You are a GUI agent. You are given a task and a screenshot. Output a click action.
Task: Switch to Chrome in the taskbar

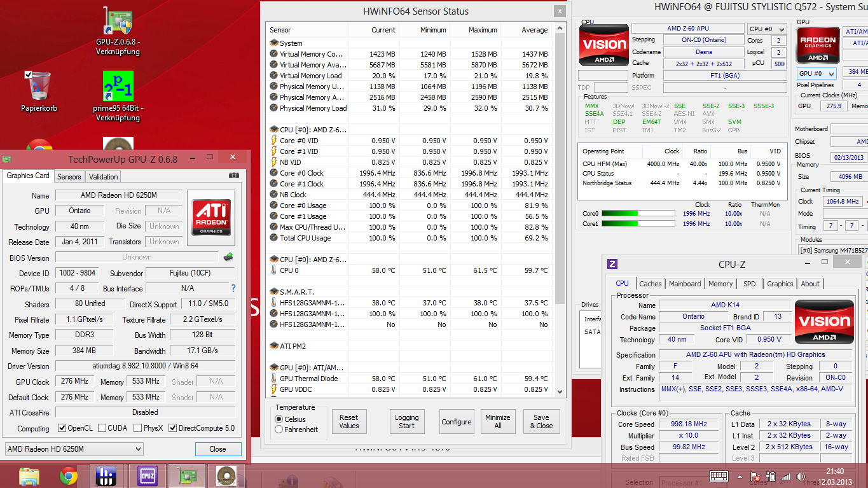click(x=69, y=475)
